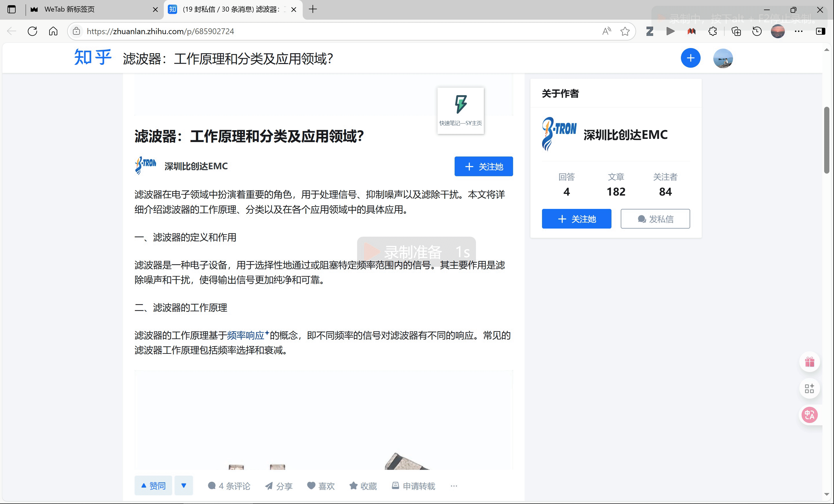View site info via address bar lock icon
834x504 pixels.
pos(76,31)
